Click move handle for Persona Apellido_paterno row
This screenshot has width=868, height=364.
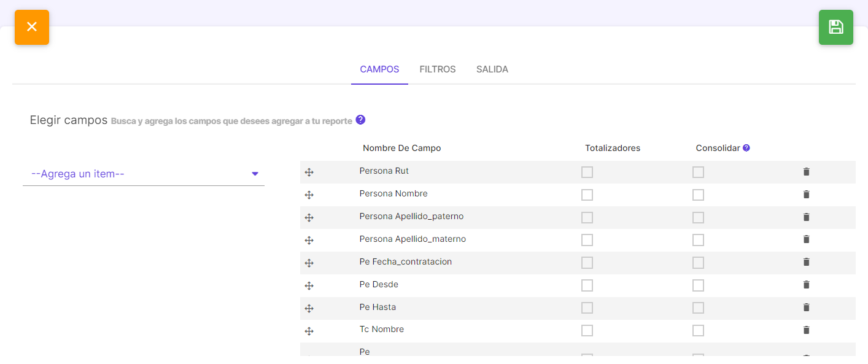[x=309, y=218]
